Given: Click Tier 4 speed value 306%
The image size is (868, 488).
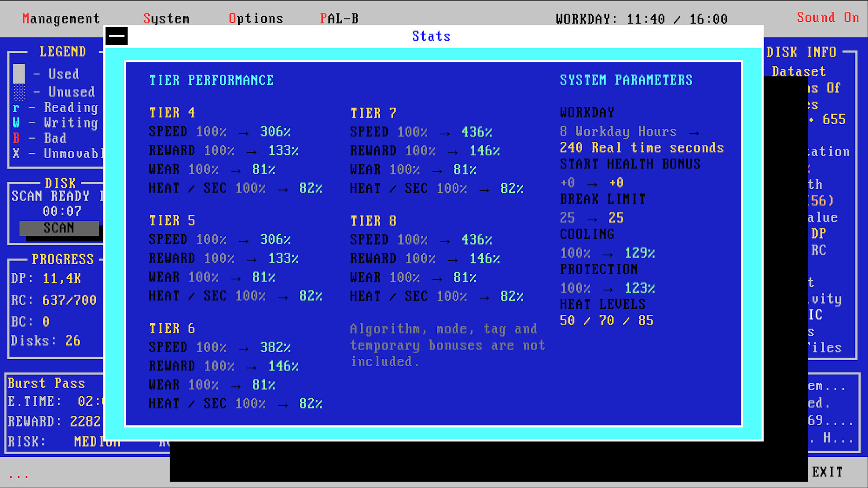Looking at the screenshot, I should (275, 131).
